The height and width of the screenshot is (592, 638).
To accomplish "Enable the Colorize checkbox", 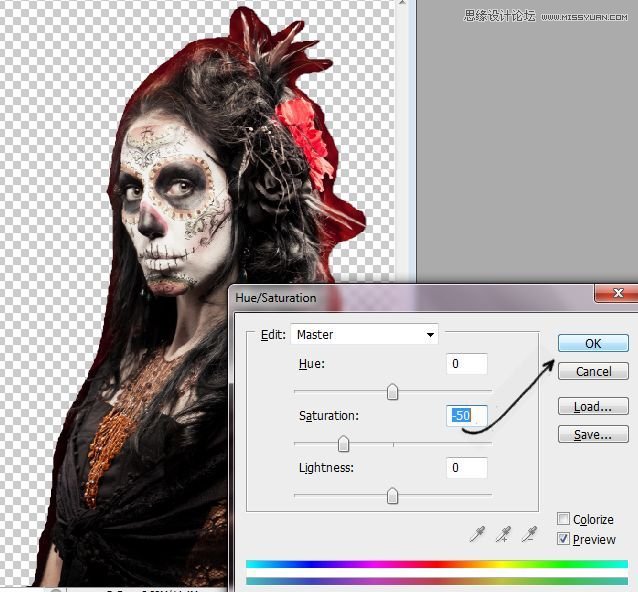I will (x=563, y=519).
